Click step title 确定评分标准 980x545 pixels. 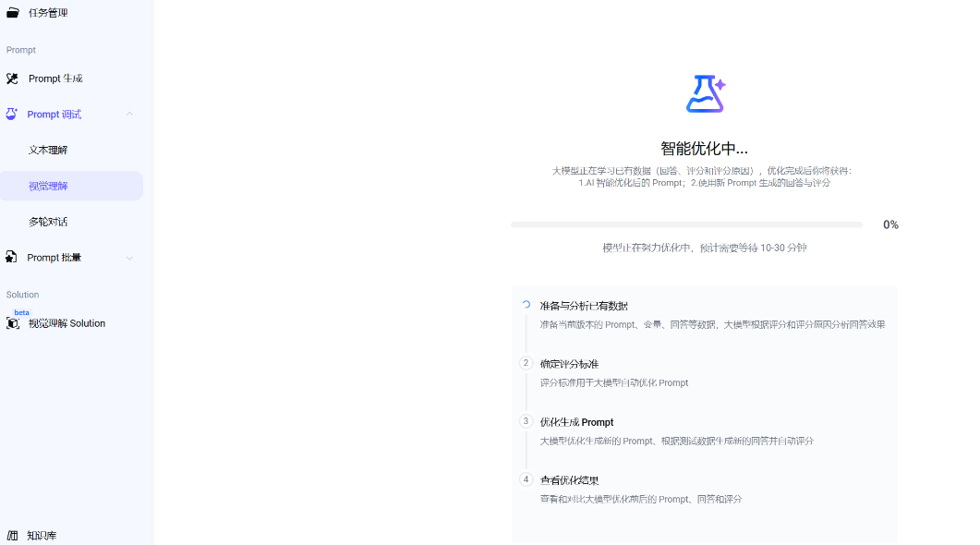point(569,364)
